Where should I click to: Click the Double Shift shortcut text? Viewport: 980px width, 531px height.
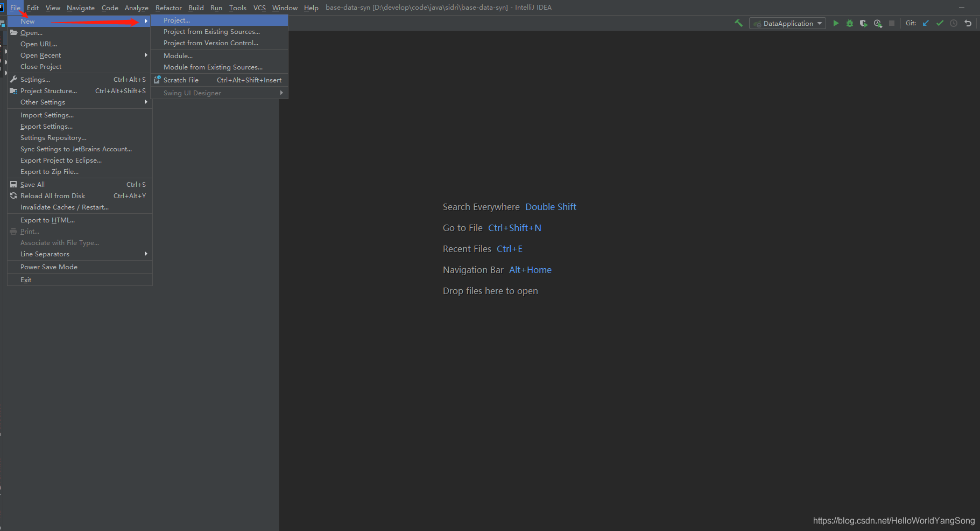(x=551, y=207)
